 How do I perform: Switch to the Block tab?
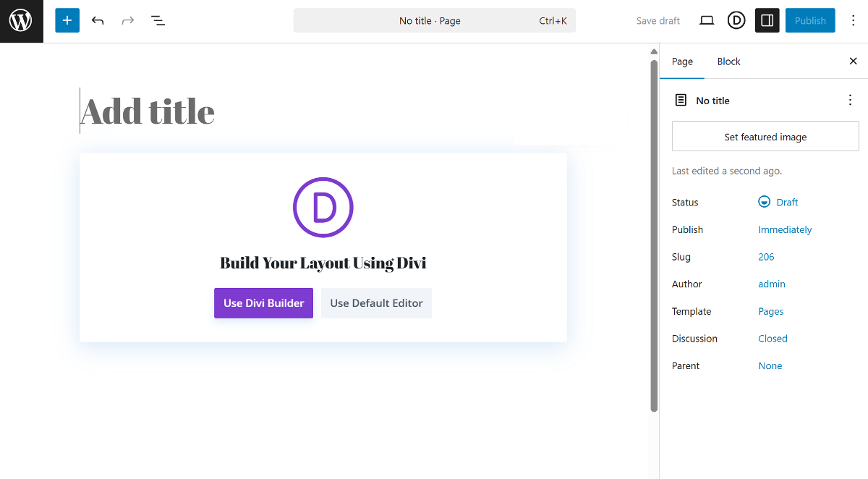[728, 62]
